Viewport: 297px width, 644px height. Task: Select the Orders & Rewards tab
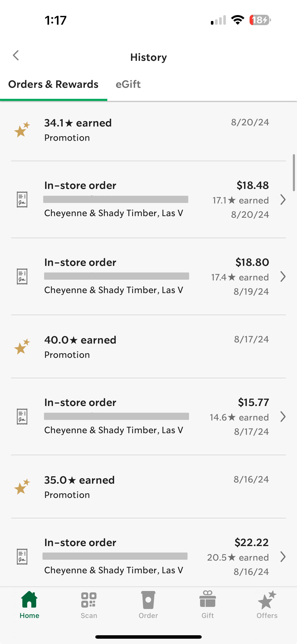53,84
